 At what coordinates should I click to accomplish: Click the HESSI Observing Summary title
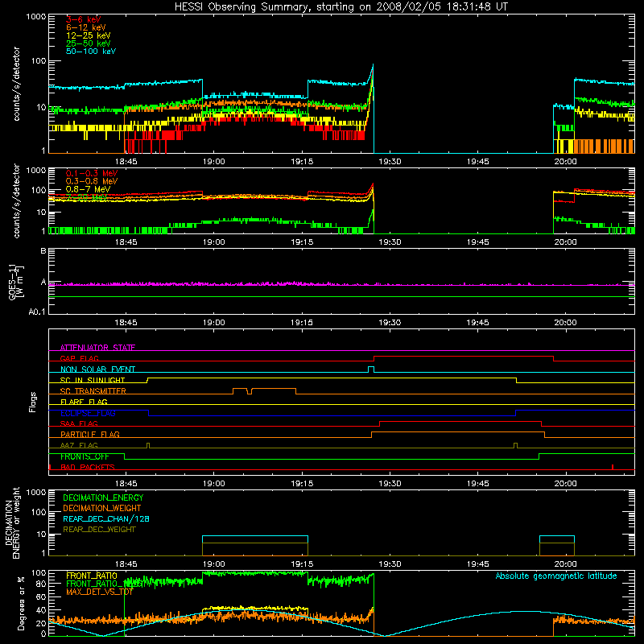point(341,7)
